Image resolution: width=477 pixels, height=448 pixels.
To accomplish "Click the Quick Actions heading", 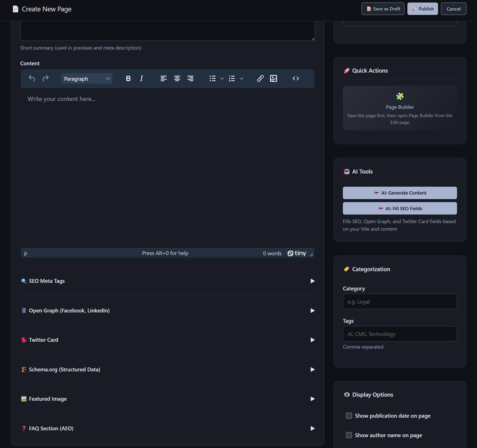I will click(370, 71).
